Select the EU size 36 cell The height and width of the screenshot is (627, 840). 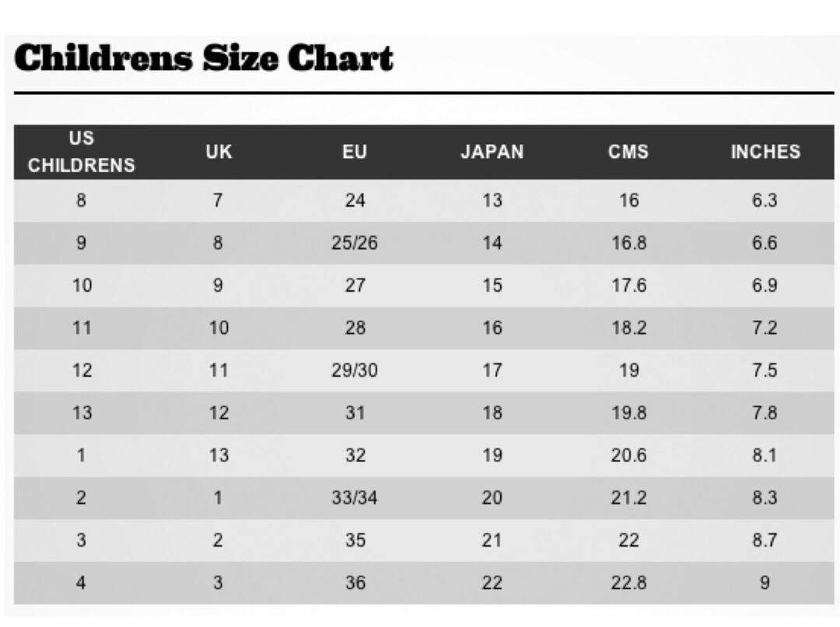(355, 583)
